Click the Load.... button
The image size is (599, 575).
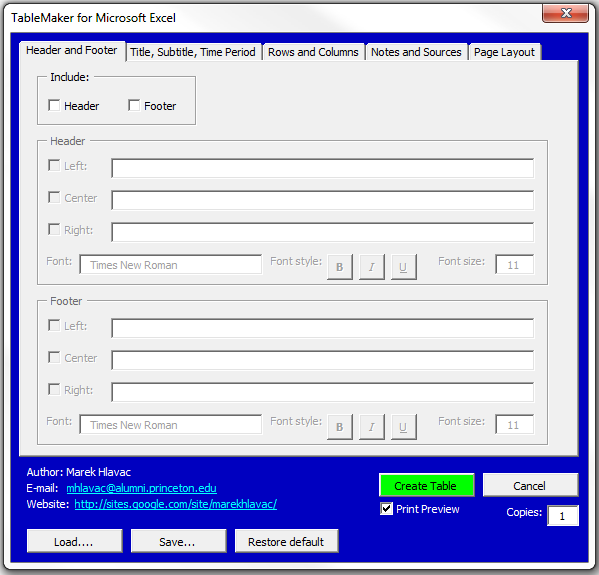(74, 541)
